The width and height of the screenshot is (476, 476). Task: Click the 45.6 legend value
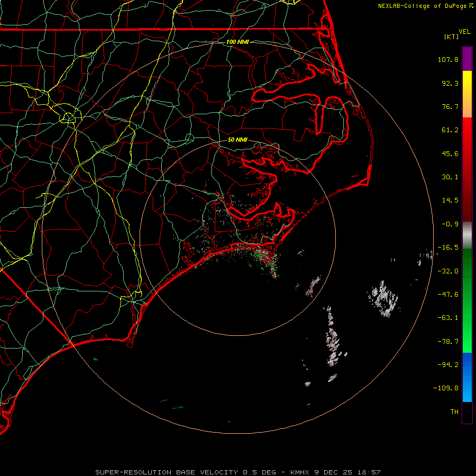pyautogui.click(x=450, y=153)
